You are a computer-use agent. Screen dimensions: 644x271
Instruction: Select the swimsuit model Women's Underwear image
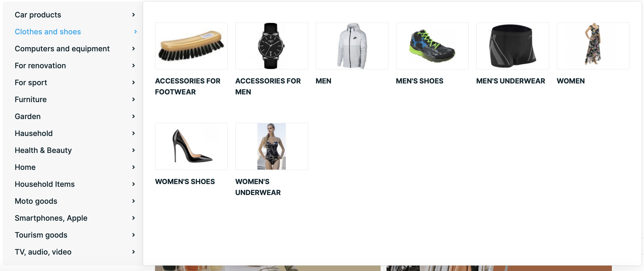271,146
